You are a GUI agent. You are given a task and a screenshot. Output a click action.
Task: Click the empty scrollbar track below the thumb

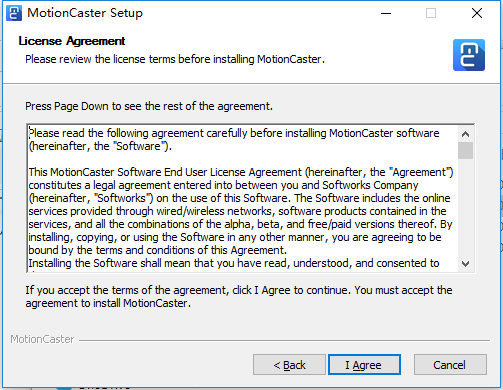pos(465,208)
